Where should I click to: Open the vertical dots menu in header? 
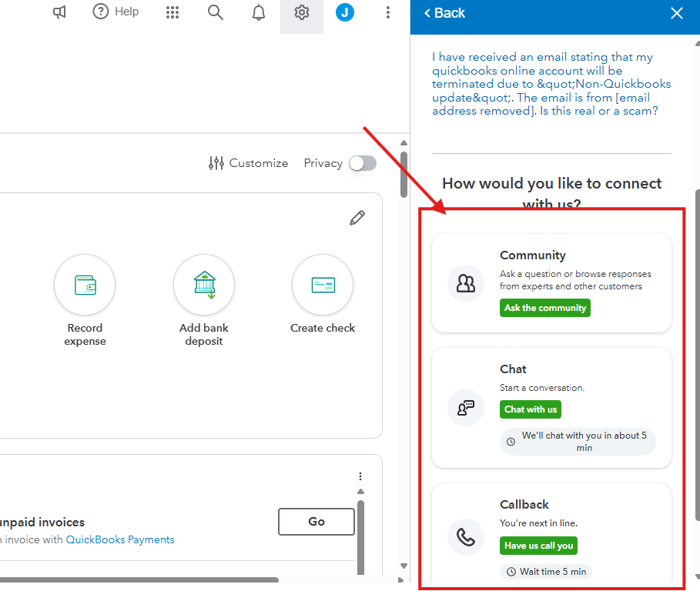click(x=388, y=12)
